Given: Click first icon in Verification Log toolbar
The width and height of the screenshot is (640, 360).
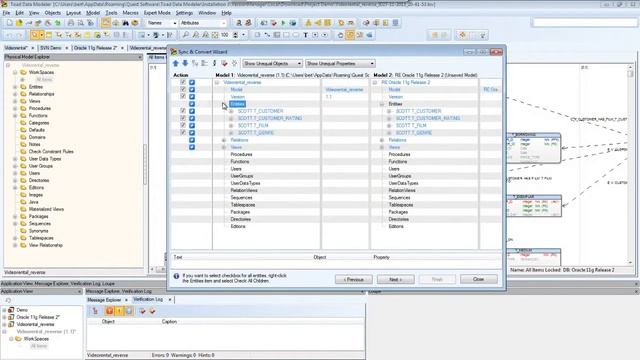Looking at the screenshot, I should (95, 311).
